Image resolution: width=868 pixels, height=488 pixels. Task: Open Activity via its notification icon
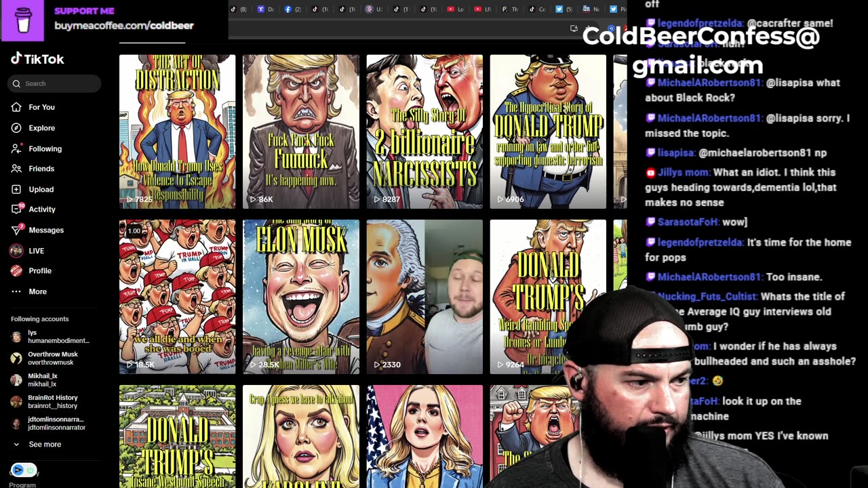click(x=16, y=209)
